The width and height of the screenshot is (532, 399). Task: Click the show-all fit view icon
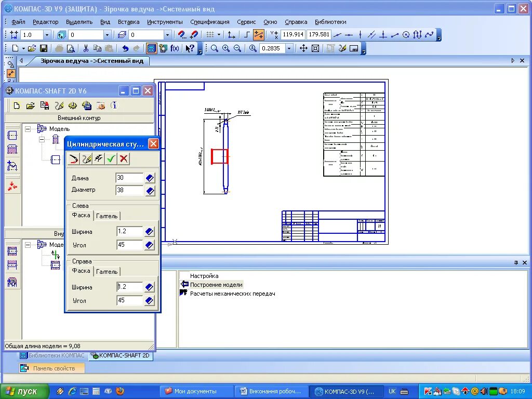(315, 48)
